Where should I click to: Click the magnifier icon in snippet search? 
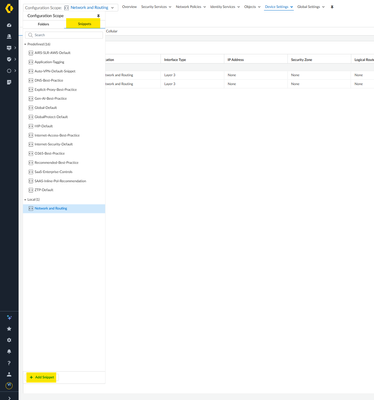(30, 35)
